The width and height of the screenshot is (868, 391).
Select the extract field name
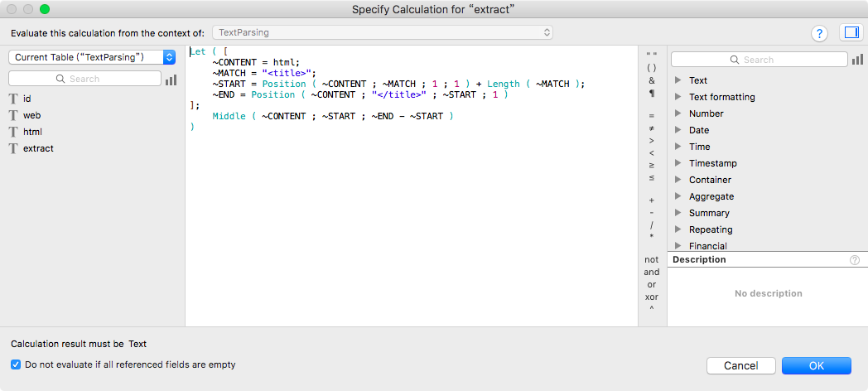coord(38,149)
